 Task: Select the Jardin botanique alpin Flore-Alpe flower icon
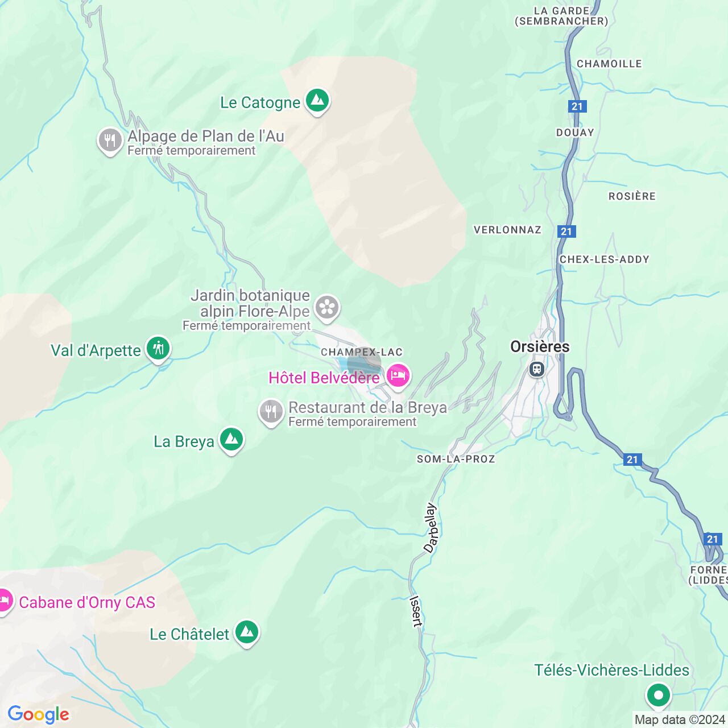coord(327,308)
